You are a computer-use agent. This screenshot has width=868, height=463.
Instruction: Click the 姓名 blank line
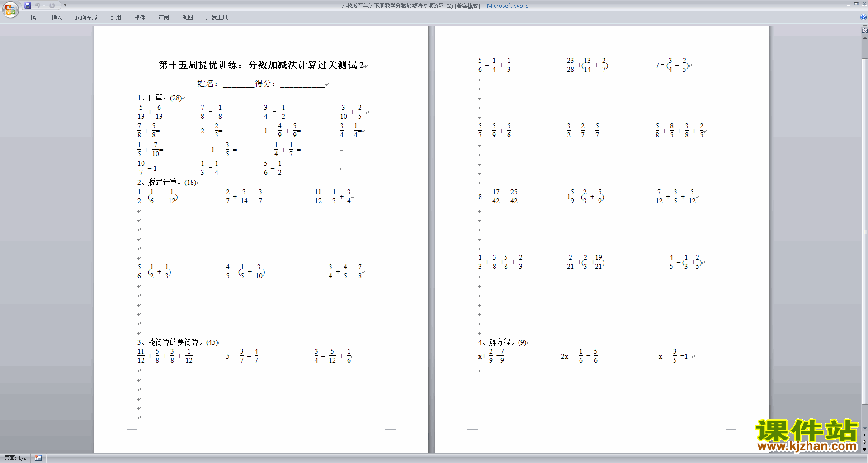point(238,84)
